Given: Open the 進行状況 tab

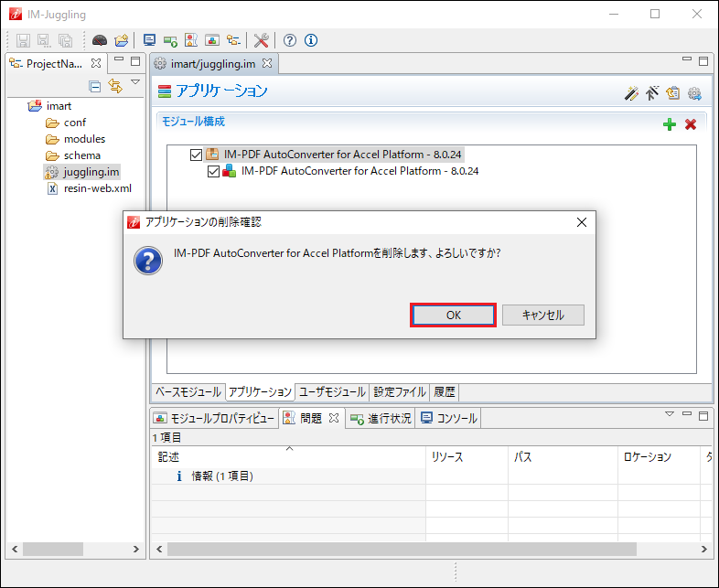Looking at the screenshot, I should pyautogui.click(x=381, y=418).
